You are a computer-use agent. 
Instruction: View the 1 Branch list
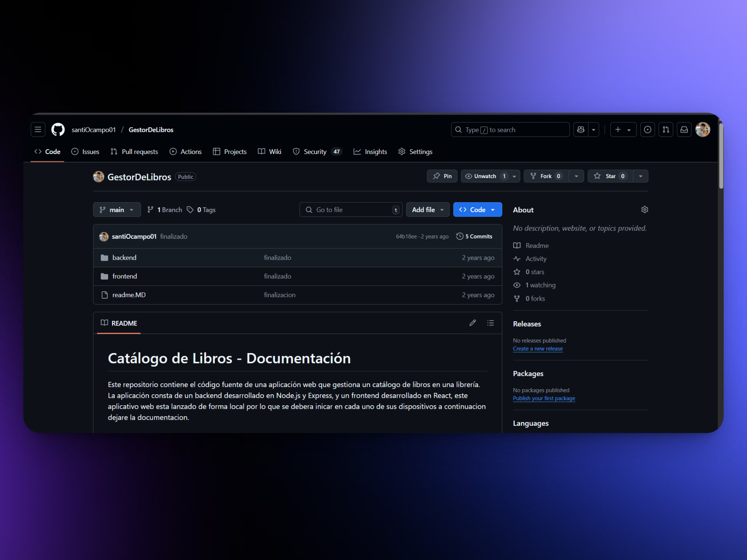coord(165,210)
